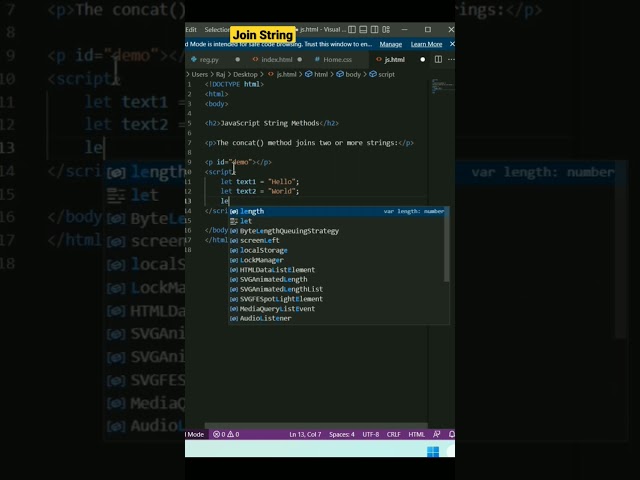640x480 pixels.
Task: Close js.html tab via unsaved dot
Action: point(422,60)
